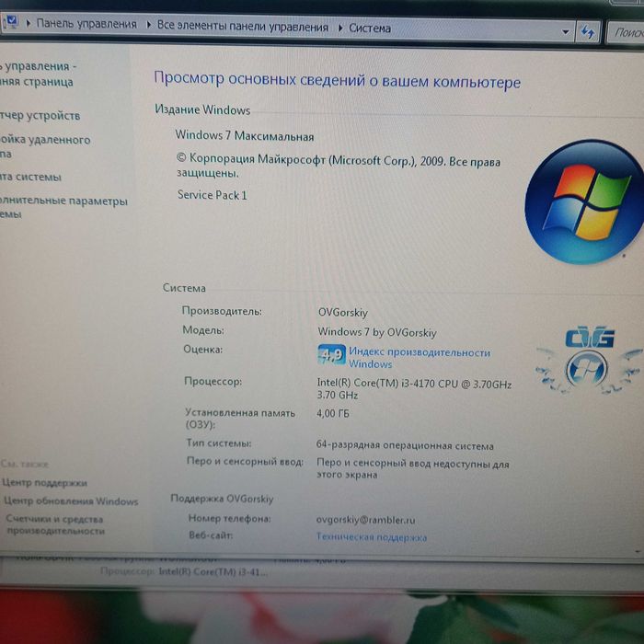Click the См. также heading
Screen dimensions: 644x644
[x=25, y=464]
